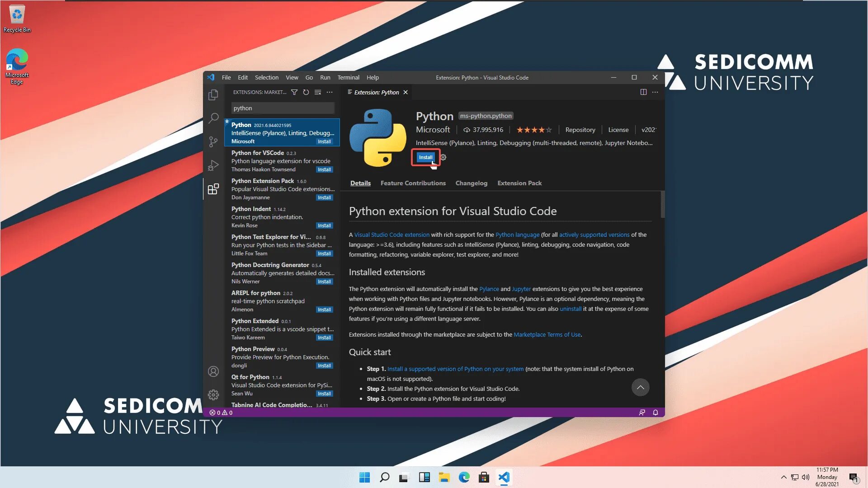Open the Selection menu
Image resolution: width=868 pixels, height=488 pixels.
pos(267,78)
